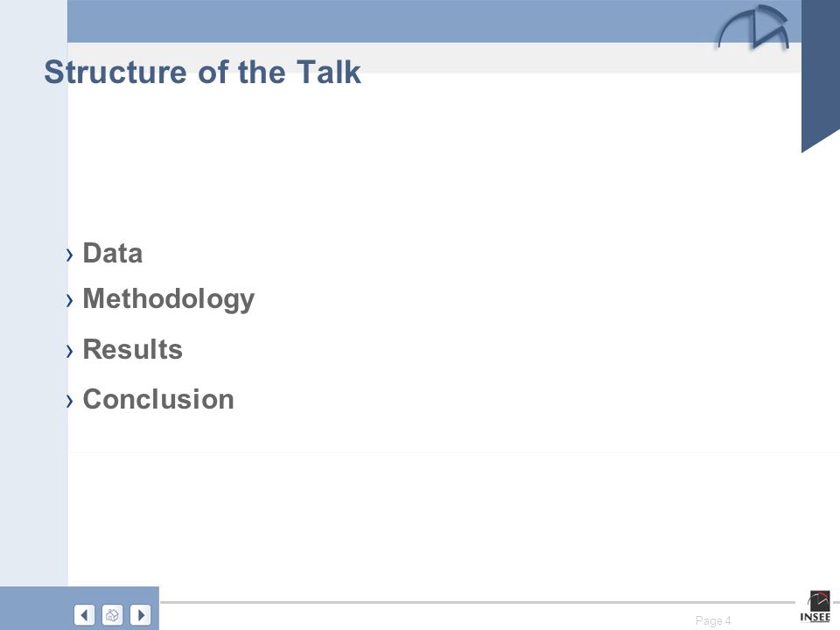
Task: Click the INSEE logo in footer
Action: pos(815,606)
